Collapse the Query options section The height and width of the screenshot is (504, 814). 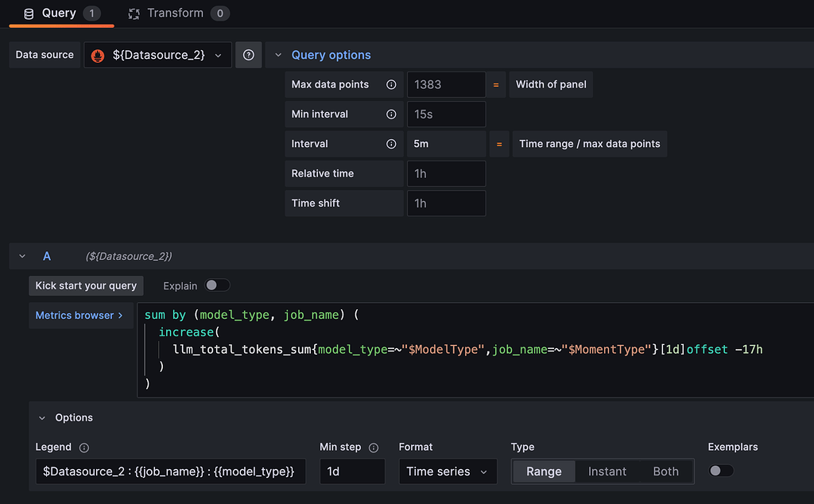278,55
